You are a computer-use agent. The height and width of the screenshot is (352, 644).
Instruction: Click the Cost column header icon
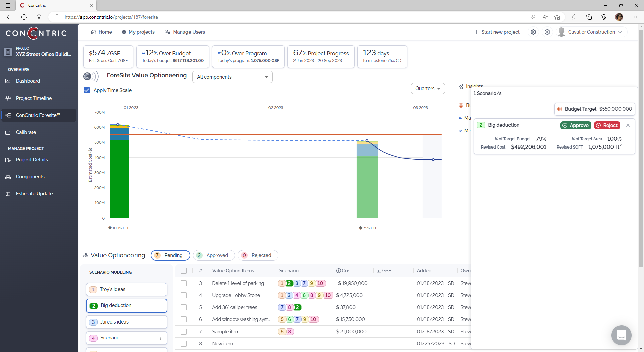coord(339,271)
